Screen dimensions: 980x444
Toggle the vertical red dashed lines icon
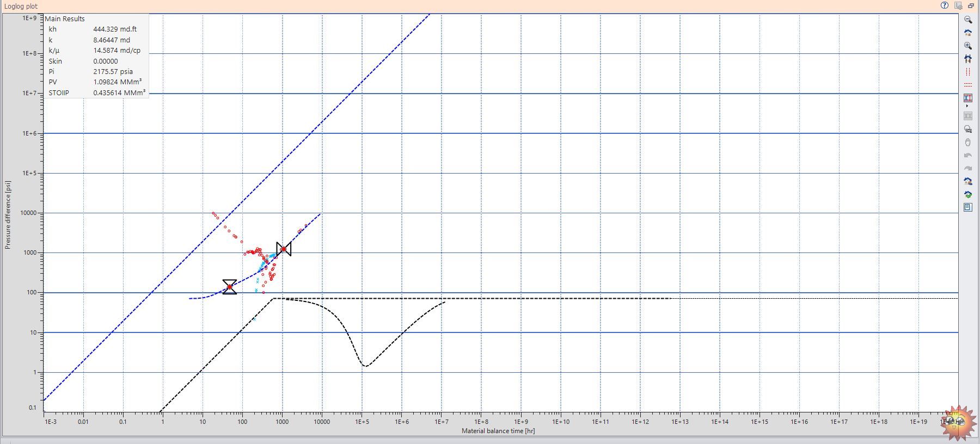pos(968,72)
